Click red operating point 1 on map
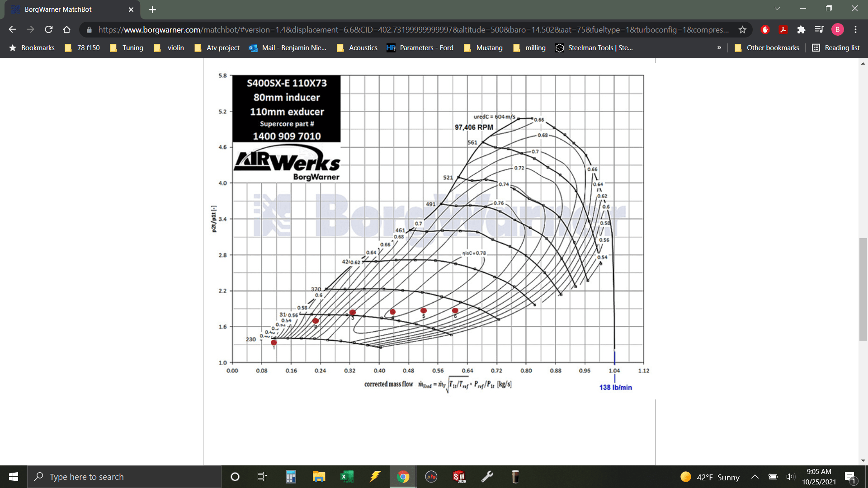Screen dimensions: 868x488 click(x=274, y=343)
